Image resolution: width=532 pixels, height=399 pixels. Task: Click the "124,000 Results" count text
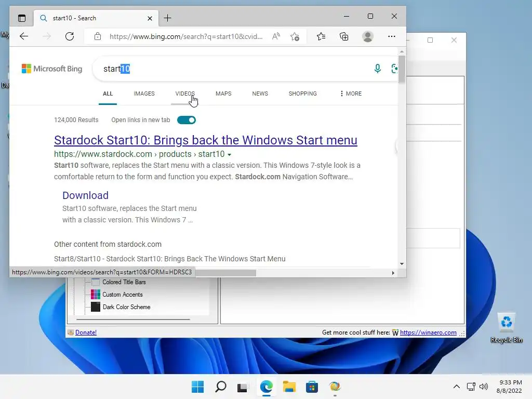[x=76, y=120]
